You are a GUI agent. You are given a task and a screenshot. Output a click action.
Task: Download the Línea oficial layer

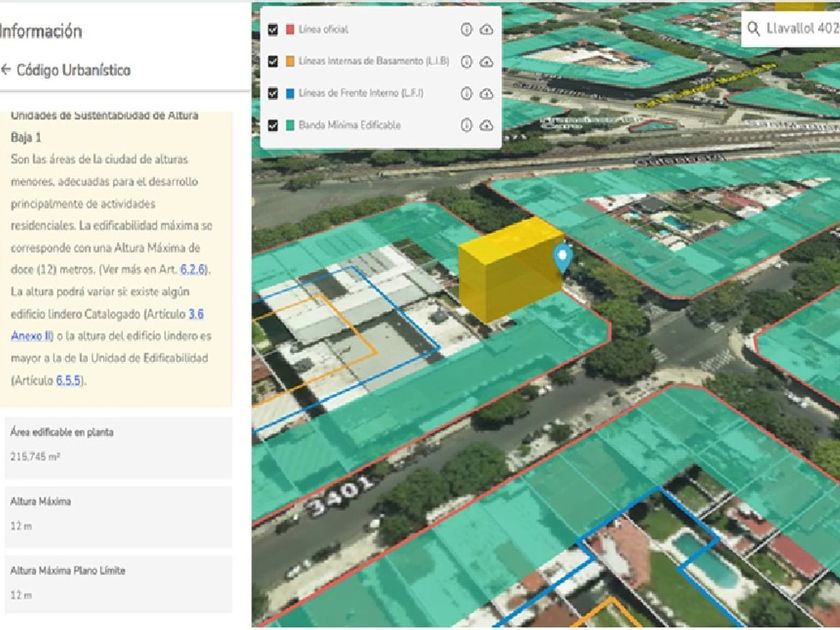[x=486, y=30]
